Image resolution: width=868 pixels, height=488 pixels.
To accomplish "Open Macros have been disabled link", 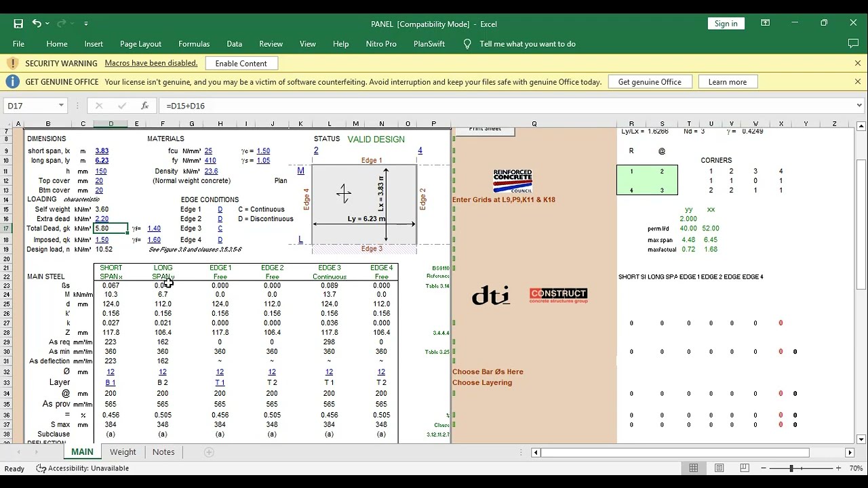I will point(151,63).
